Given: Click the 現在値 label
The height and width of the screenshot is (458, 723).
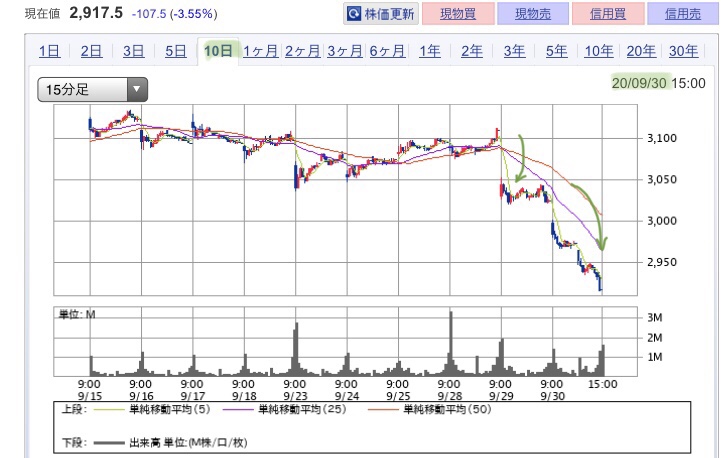Looking at the screenshot, I should point(42,14).
